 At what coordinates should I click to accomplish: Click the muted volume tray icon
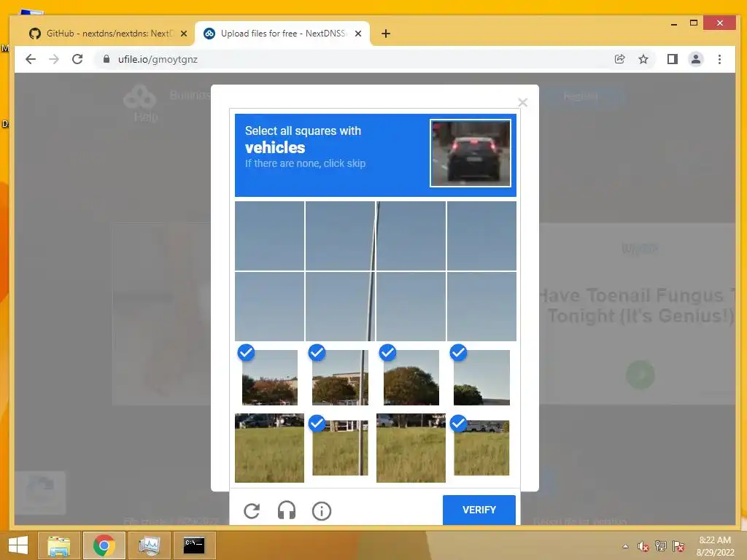pos(643,546)
